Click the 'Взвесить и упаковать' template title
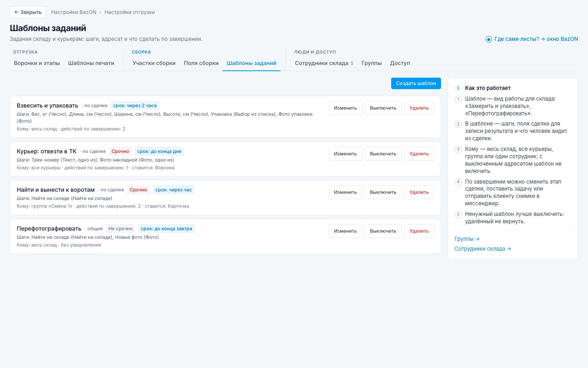The height and width of the screenshot is (368, 588). [47, 105]
